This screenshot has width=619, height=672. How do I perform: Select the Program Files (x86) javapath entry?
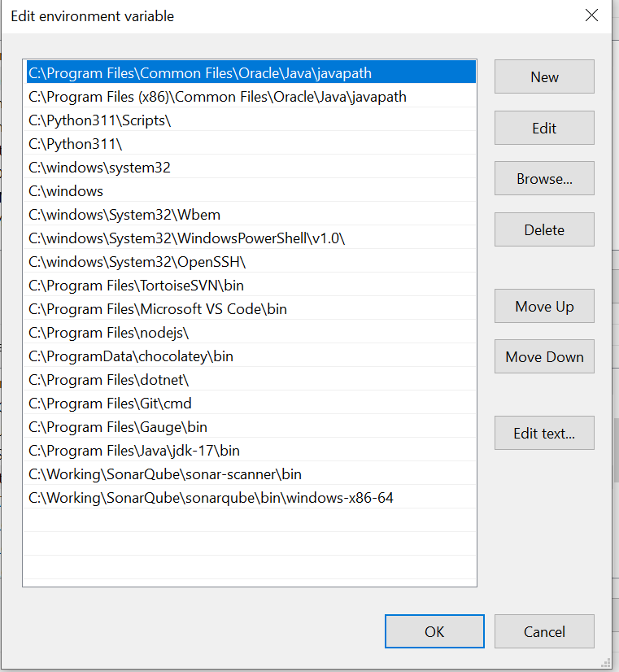[217, 97]
